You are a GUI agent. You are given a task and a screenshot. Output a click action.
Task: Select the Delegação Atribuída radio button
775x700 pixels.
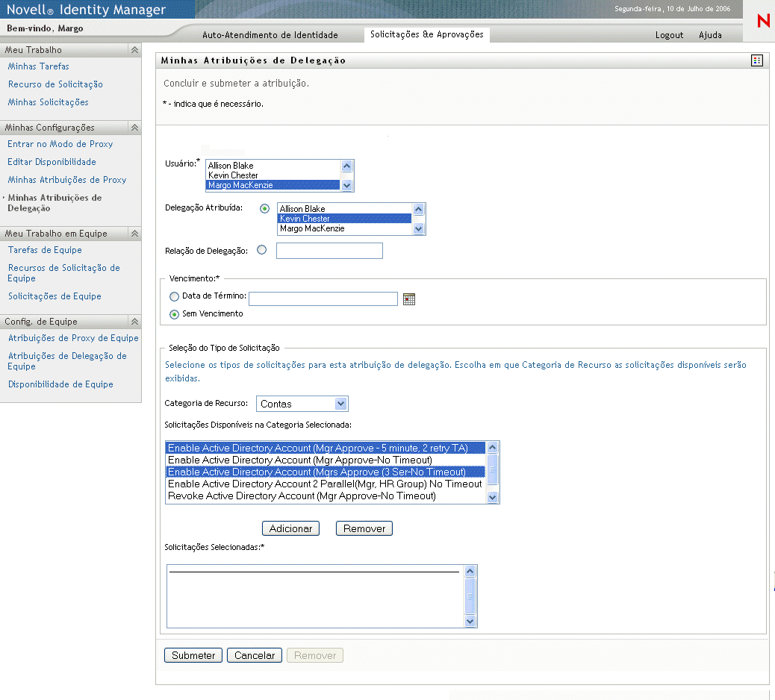(x=264, y=209)
